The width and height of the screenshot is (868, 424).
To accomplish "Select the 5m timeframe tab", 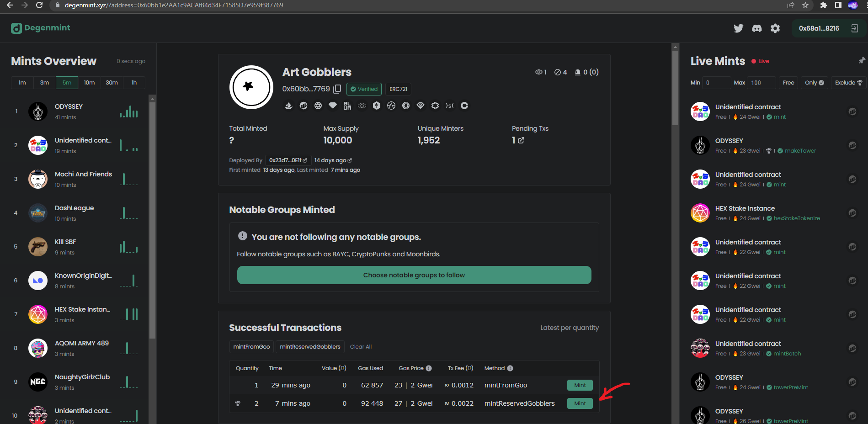I will 67,83.
